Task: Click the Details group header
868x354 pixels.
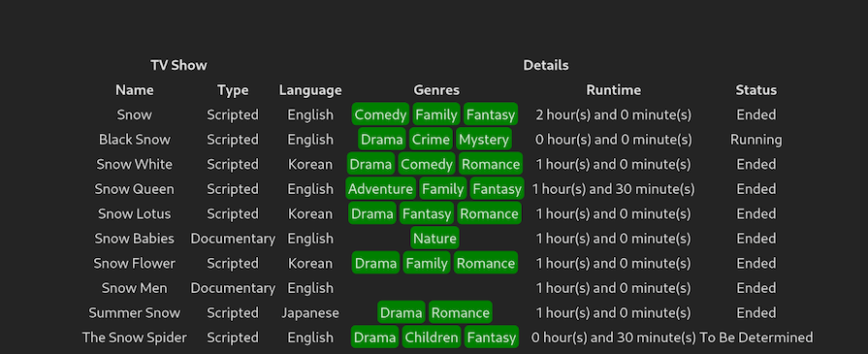Action: click(x=546, y=65)
